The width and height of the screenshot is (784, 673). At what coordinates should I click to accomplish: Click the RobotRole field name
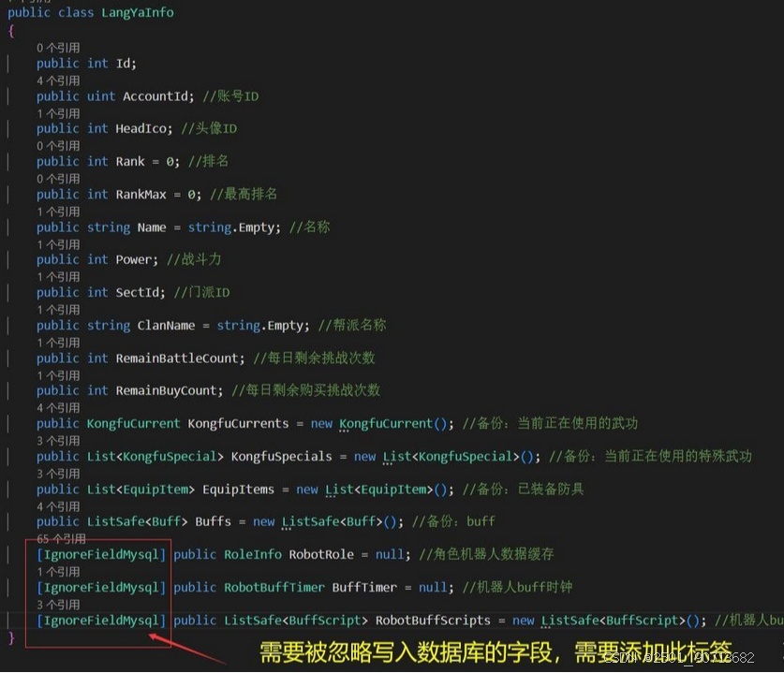pyautogui.click(x=321, y=554)
